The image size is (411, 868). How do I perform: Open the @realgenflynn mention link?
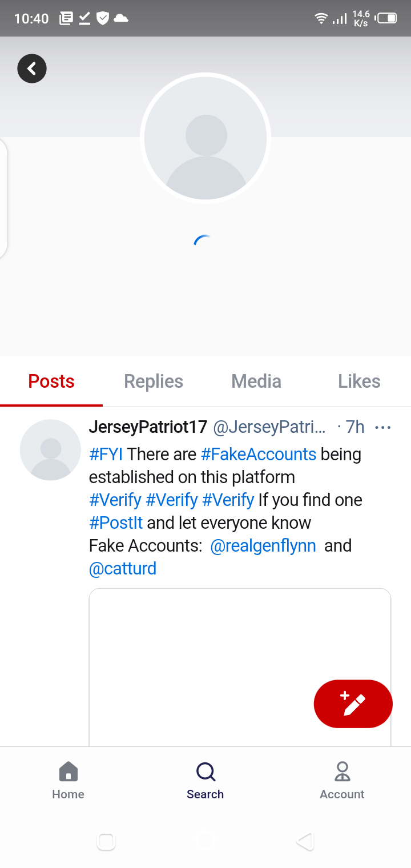click(263, 546)
